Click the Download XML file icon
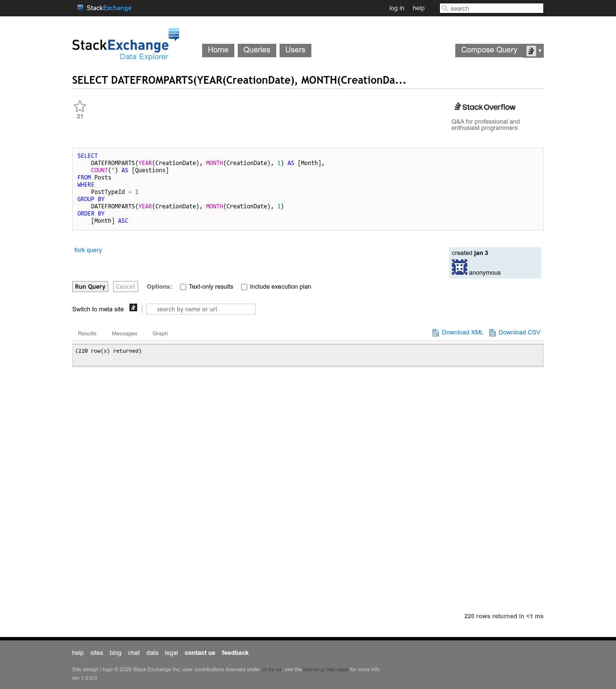Image resolution: width=616 pixels, height=689 pixels. (x=436, y=333)
